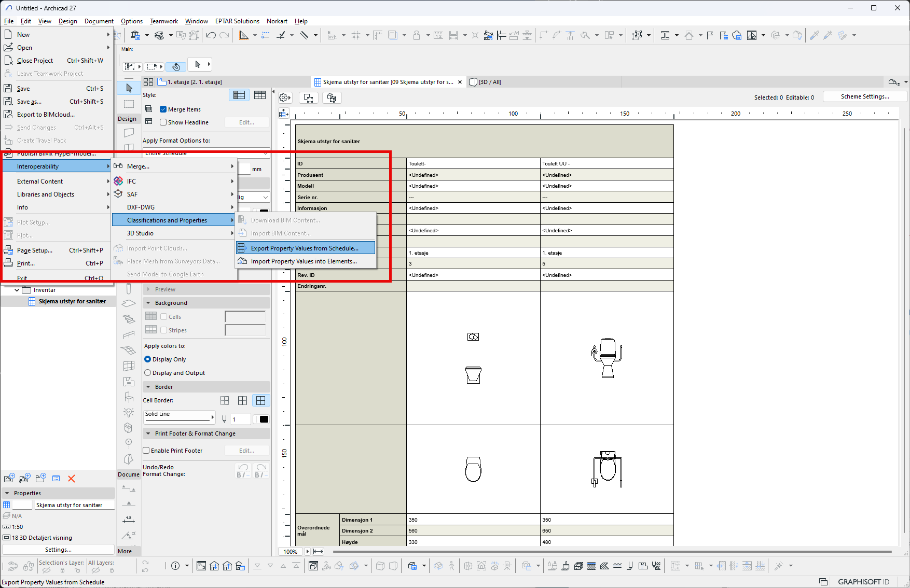Click the all-borders Cell Border icon
910x588 pixels.
(260, 400)
